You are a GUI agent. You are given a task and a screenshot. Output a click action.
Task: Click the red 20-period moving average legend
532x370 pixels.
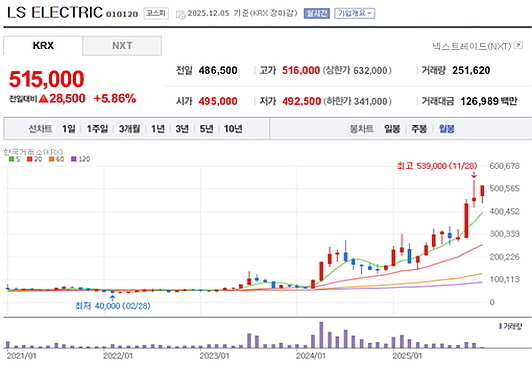pyautogui.click(x=35, y=159)
